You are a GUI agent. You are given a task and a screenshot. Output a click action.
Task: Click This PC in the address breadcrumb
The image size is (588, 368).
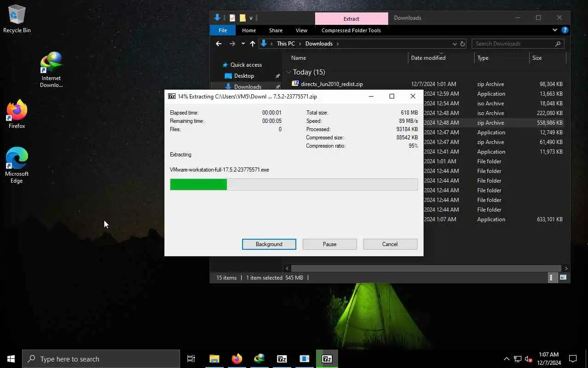point(286,44)
